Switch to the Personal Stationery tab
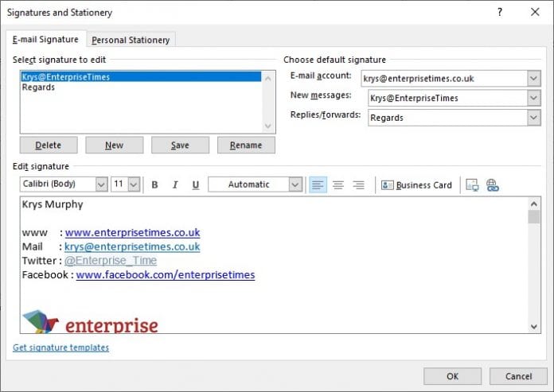The image size is (554, 392). click(131, 40)
